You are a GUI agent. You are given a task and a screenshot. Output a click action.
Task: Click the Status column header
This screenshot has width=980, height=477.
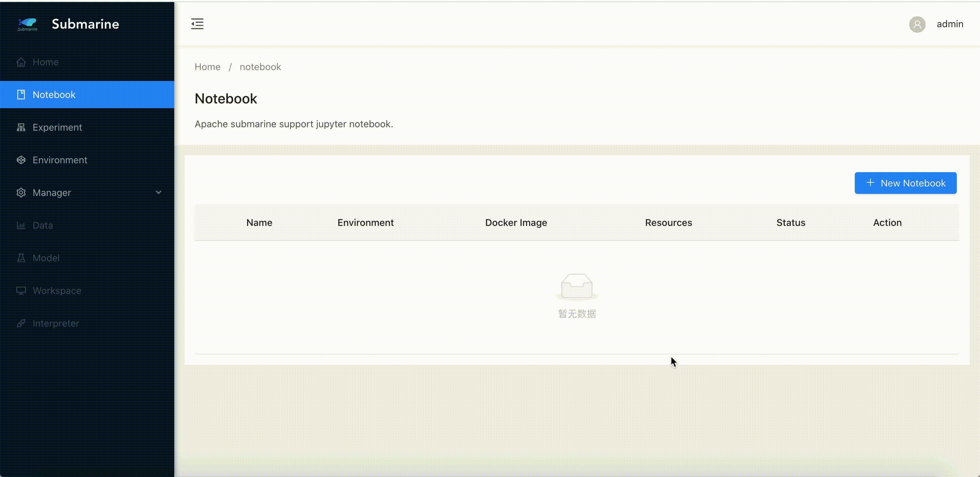790,223
